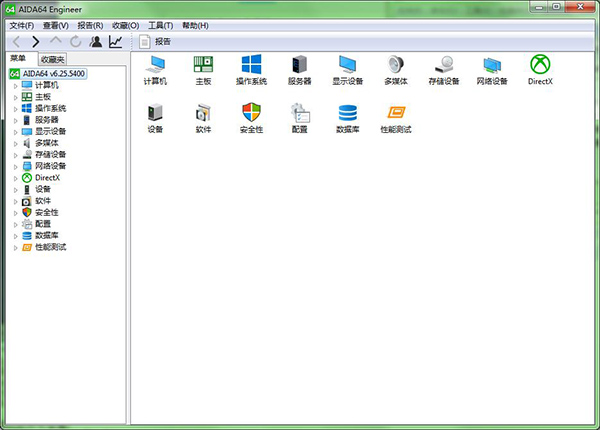Select 性能测试 in the tree

click(x=51, y=247)
